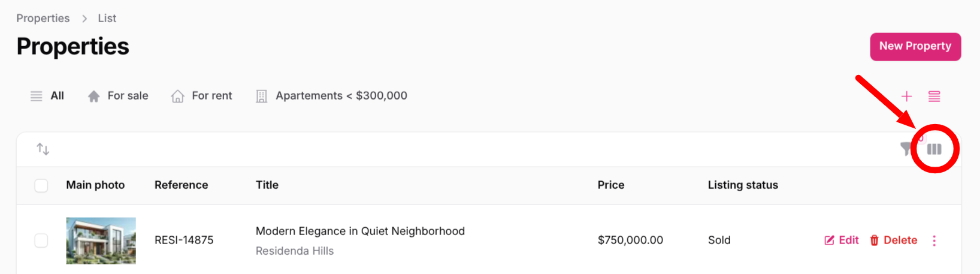Click the Listing status column header
Viewport: 980px width, 274px height.
742,185
